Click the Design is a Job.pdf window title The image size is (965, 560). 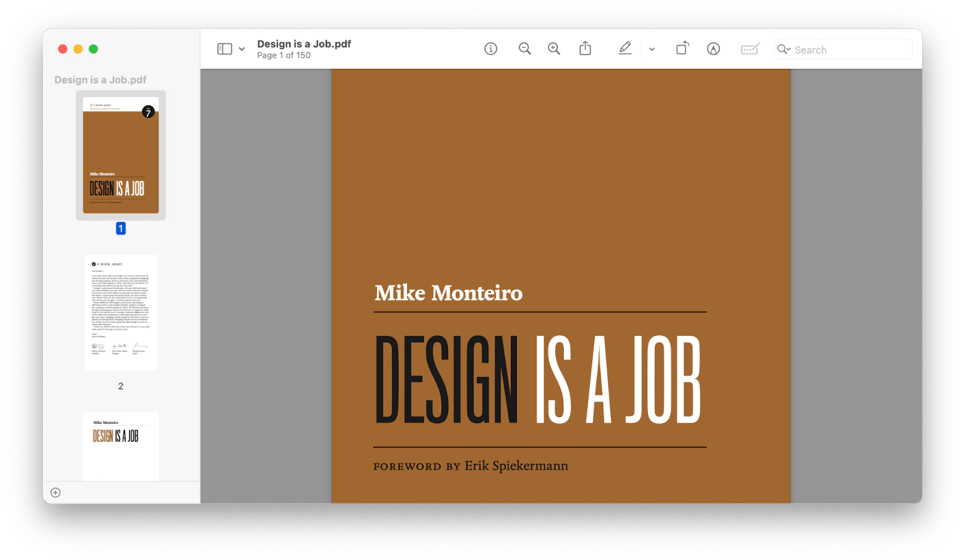[304, 44]
